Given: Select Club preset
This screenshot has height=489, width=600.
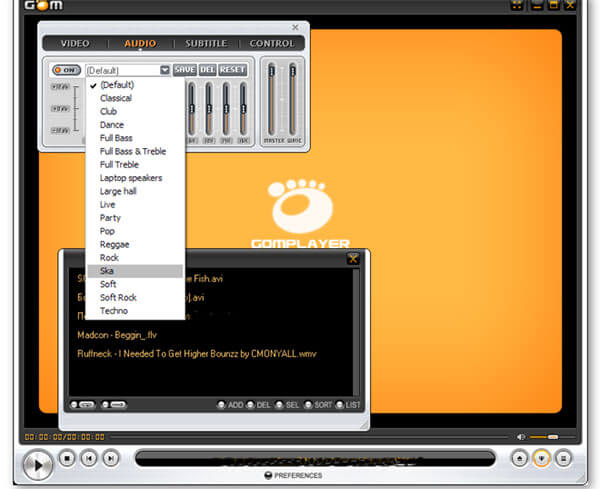Looking at the screenshot, I should pos(135,111).
